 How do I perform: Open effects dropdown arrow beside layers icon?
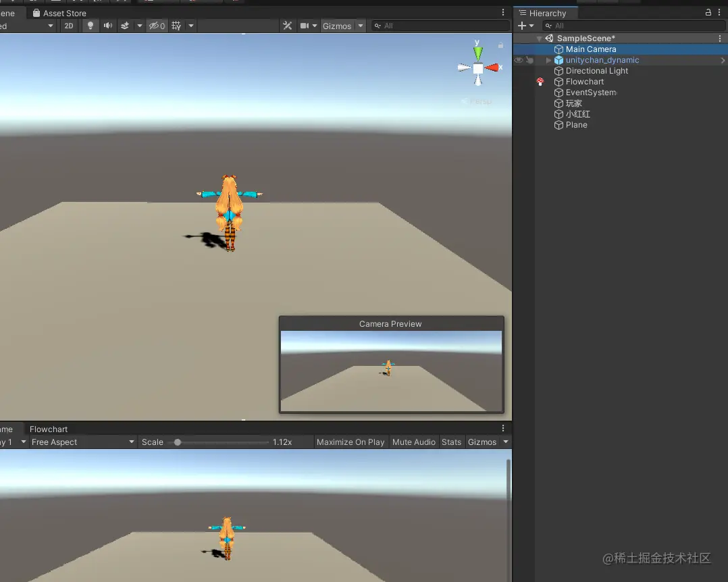(139, 26)
